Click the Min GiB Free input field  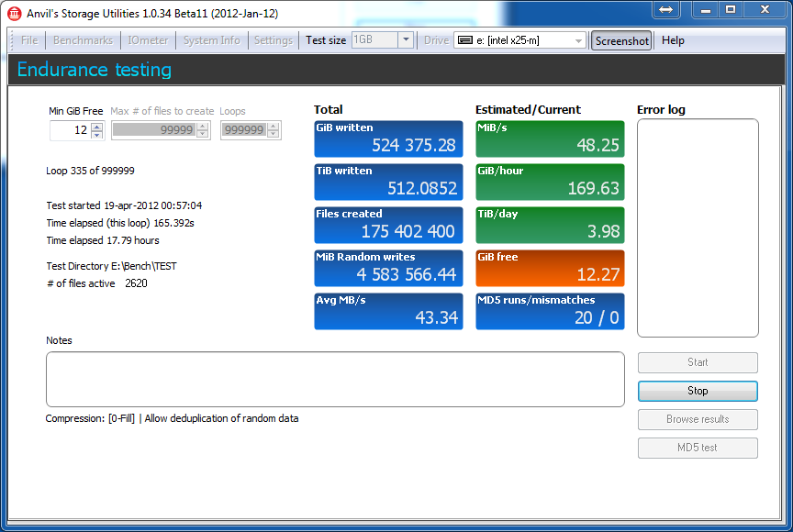(71, 130)
